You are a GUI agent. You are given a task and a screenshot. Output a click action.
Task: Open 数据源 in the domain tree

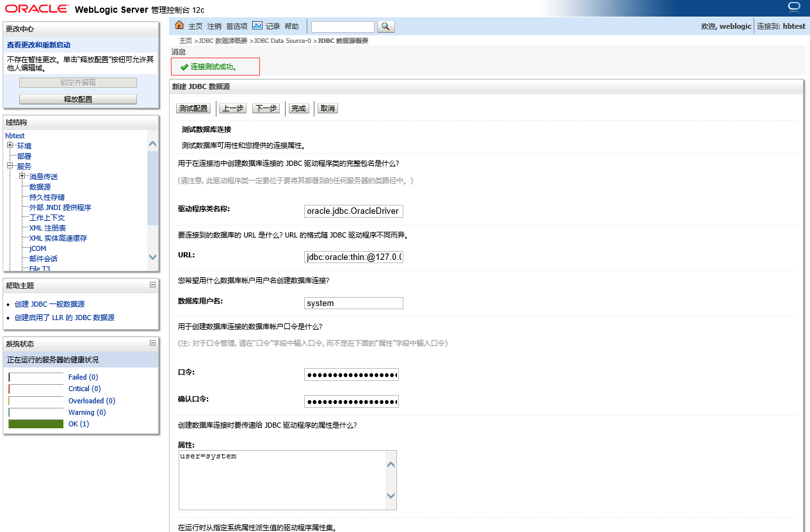pyautogui.click(x=40, y=187)
